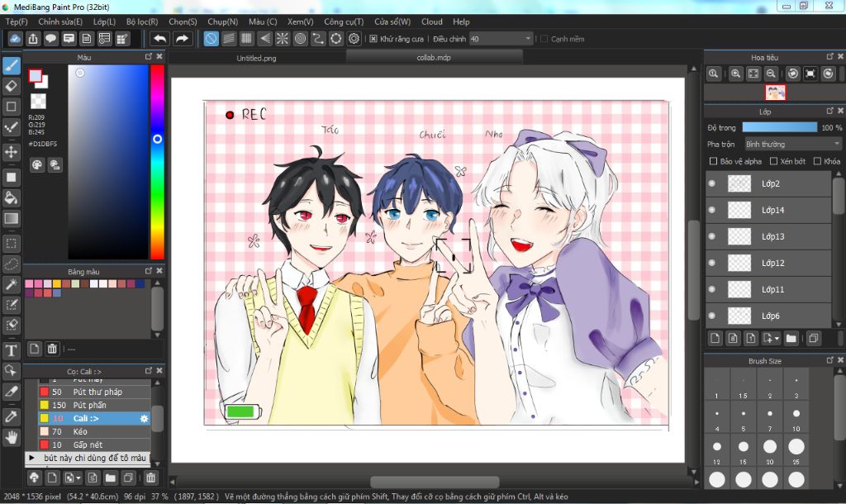Enable Cạnh mềm checkbox
Image resolution: width=846 pixels, height=504 pixels.
(544, 39)
